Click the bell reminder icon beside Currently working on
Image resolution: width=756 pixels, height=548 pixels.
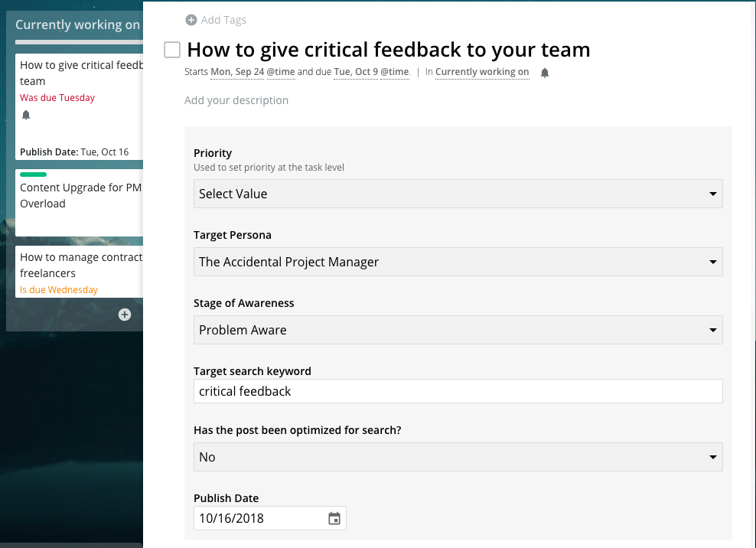coord(545,73)
